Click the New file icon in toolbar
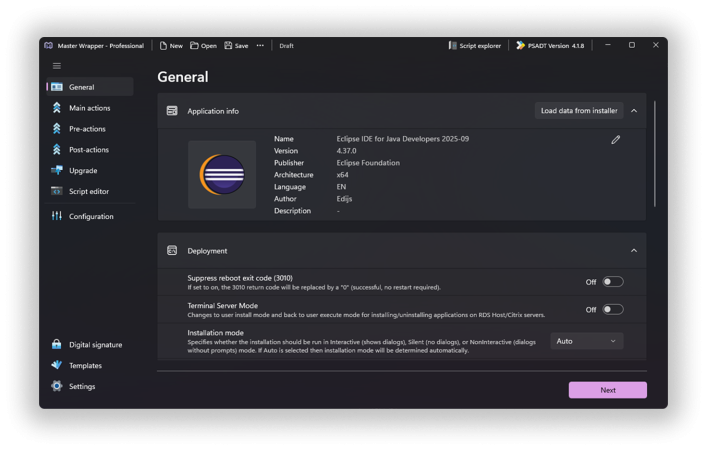This screenshot has width=707, height=450. click(164, 46)
